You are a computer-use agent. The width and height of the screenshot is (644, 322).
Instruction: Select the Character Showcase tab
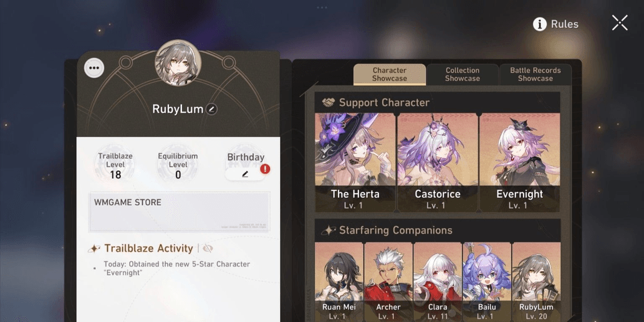(x=390, y=74)
